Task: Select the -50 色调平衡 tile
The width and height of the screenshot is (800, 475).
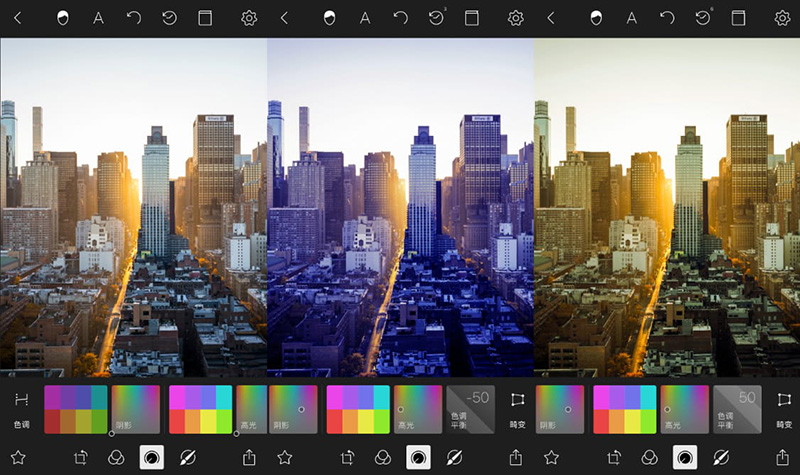Action: pos(470,409)
